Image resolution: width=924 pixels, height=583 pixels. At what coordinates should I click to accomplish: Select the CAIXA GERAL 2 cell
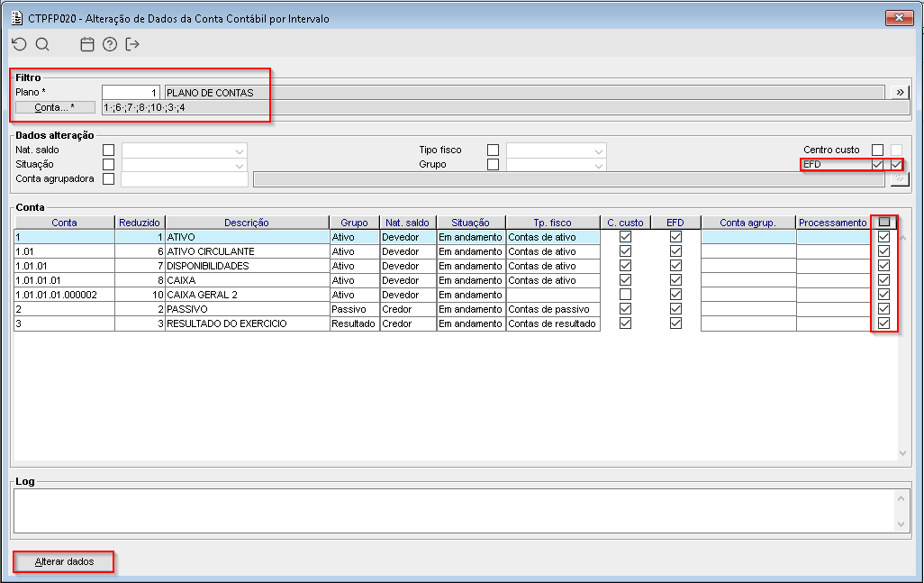point(247,295)
